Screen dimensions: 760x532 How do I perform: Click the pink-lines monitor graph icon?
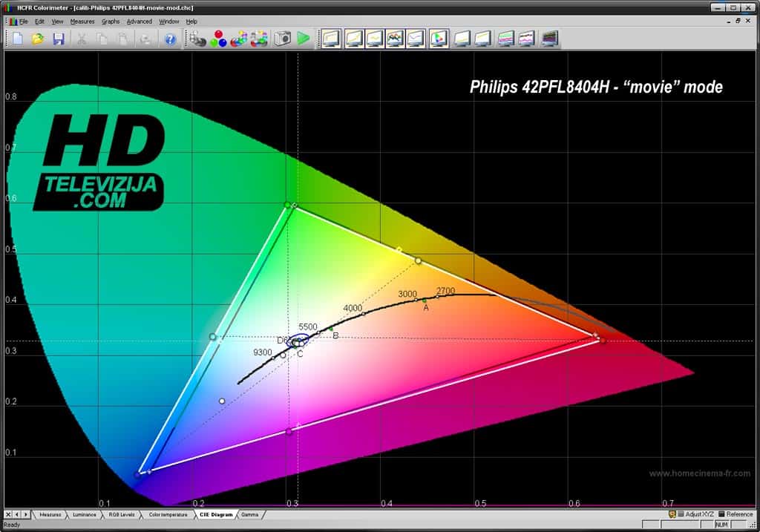coord(526,39)
